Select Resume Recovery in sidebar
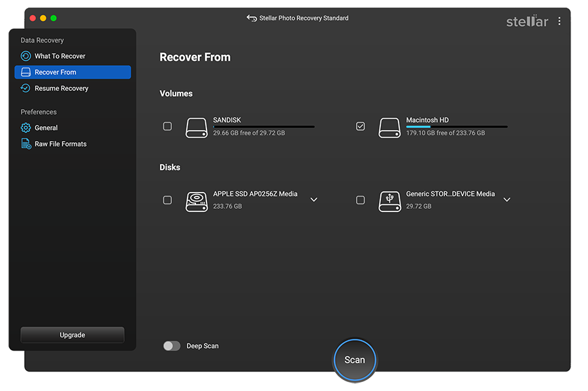Image resolution: width=588 pixels, height=391 pixels. 61,88
